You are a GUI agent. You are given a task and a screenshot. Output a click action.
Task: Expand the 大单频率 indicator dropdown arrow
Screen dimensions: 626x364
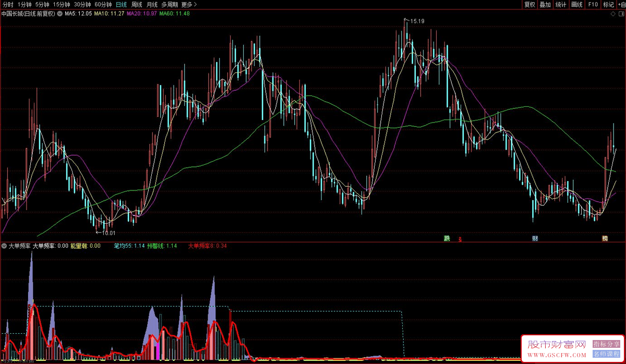(4, 246)
